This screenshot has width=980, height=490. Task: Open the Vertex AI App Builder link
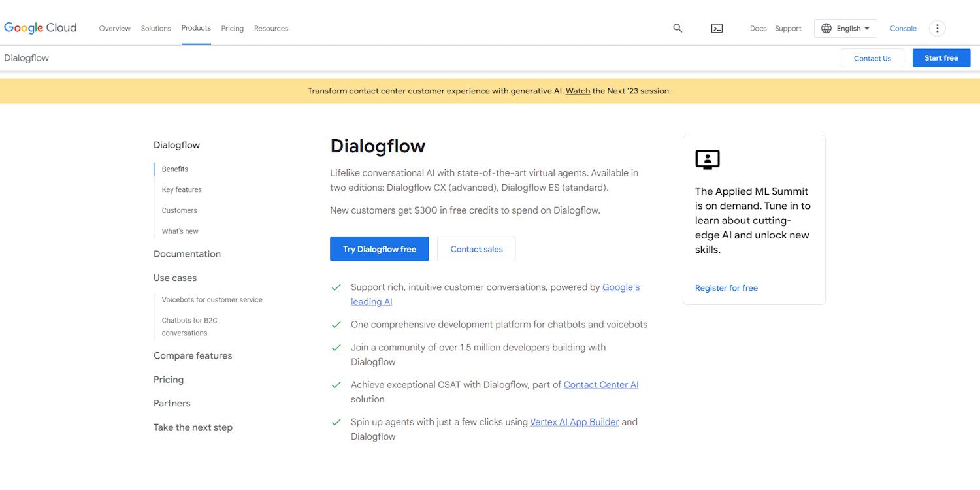click(x=574, y=422)
